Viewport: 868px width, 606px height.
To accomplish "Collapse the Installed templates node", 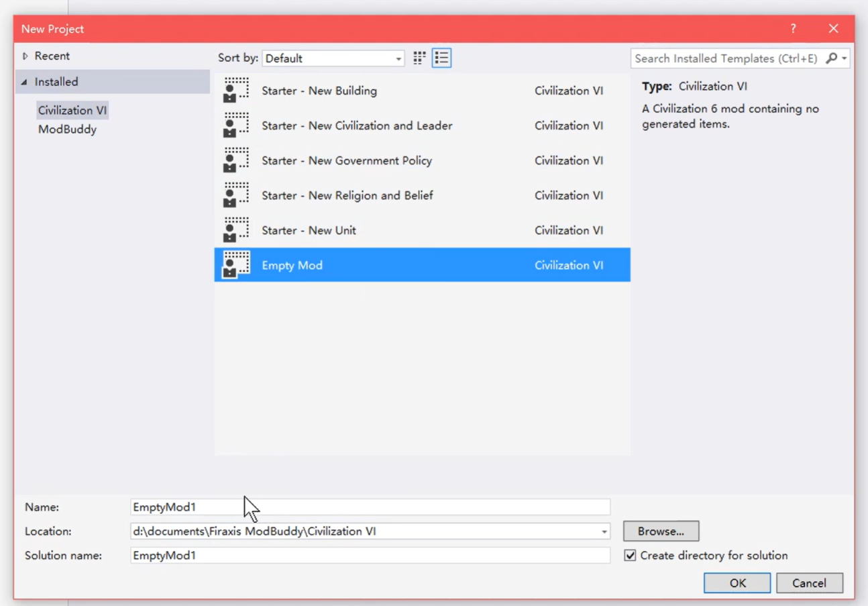I will pyautogui.click(x=25, y=82).
